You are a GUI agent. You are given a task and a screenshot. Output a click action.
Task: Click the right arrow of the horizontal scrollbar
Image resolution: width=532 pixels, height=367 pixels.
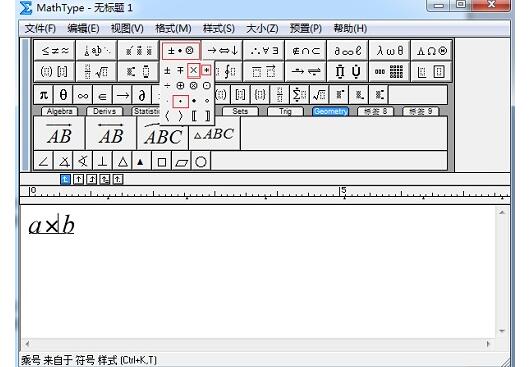click(489, 344)
